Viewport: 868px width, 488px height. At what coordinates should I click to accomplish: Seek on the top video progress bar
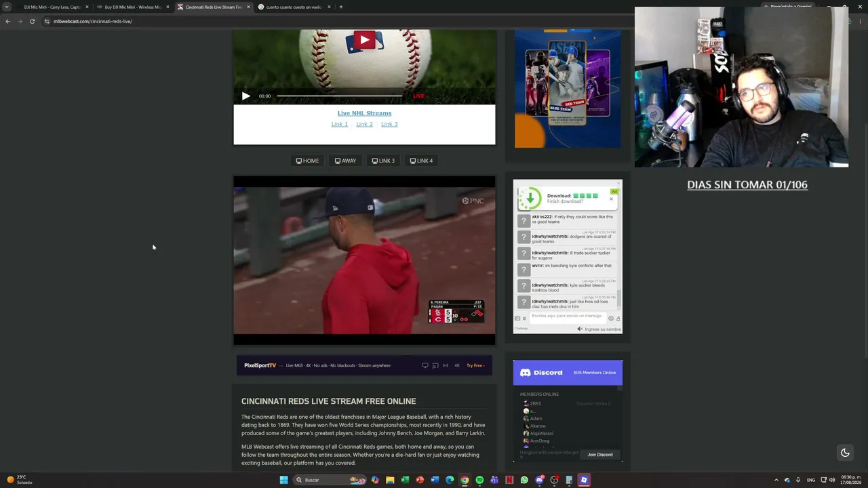pos(340,96)
